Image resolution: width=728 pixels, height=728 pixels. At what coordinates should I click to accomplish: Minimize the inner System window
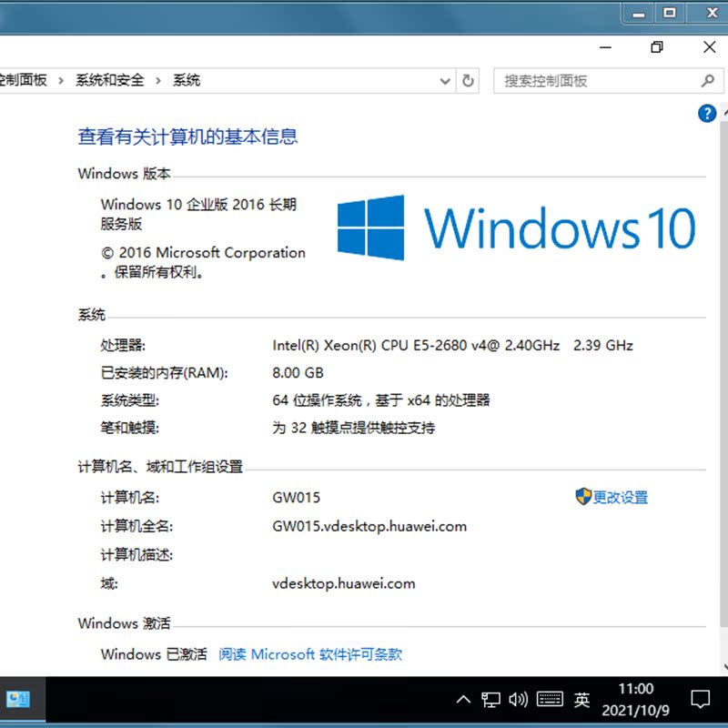click(x=605, y=47)
